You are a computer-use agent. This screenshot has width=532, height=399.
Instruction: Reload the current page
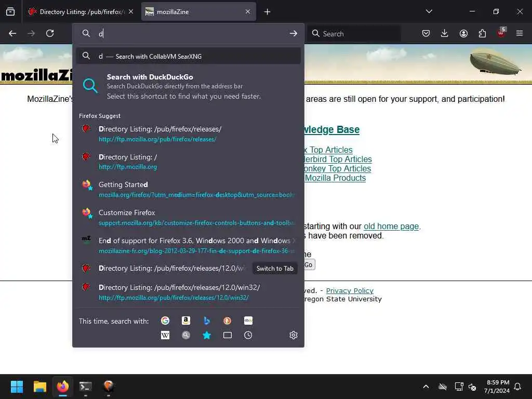click(x=50, y=33)
